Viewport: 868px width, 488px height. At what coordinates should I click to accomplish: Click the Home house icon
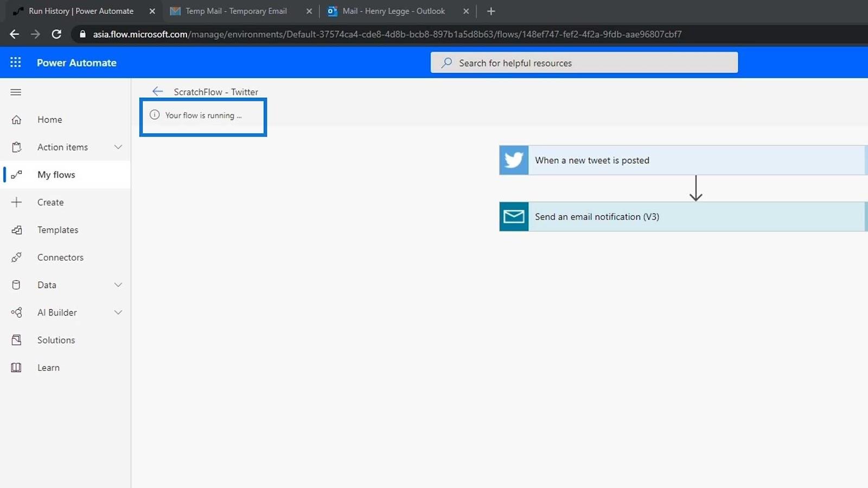point(16,120)
